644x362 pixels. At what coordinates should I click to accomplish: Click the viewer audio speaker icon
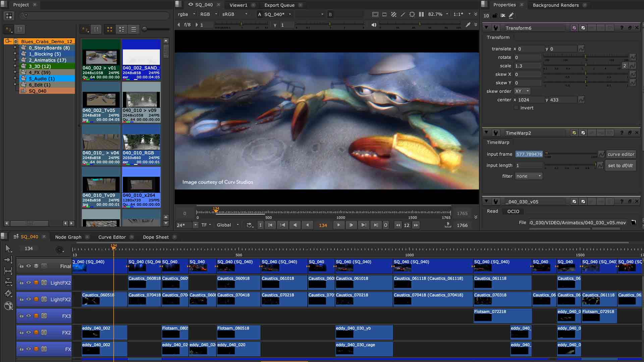(x=374, y=25)
